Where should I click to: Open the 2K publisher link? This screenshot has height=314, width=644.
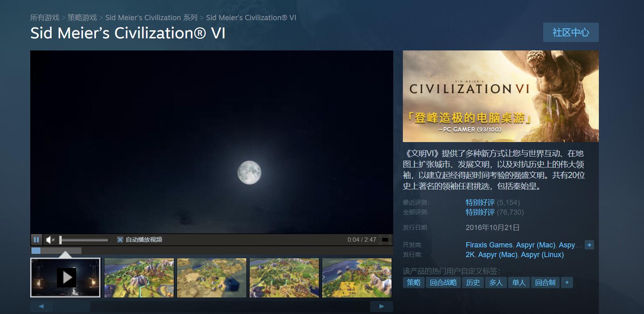tap(470, 255)
